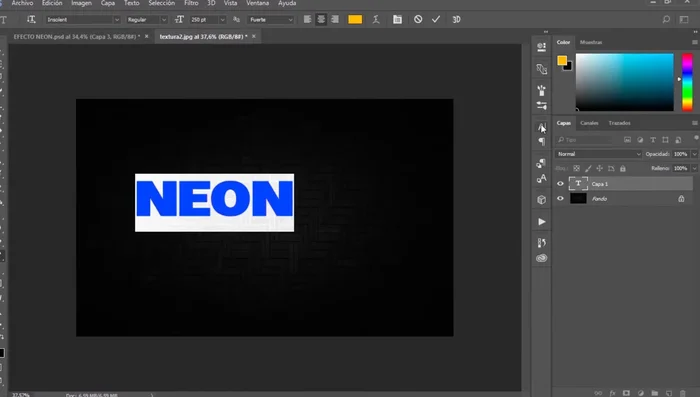
Task: Toggle lock all padlock in Capas panel
Action: coord(623,168)
